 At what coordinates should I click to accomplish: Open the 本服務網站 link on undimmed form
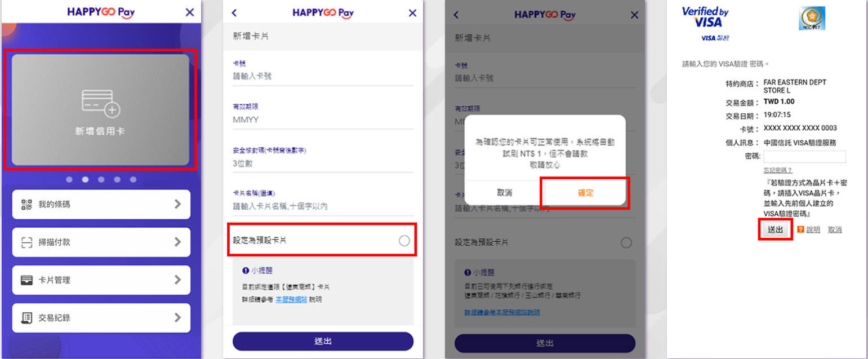point(291,300)
